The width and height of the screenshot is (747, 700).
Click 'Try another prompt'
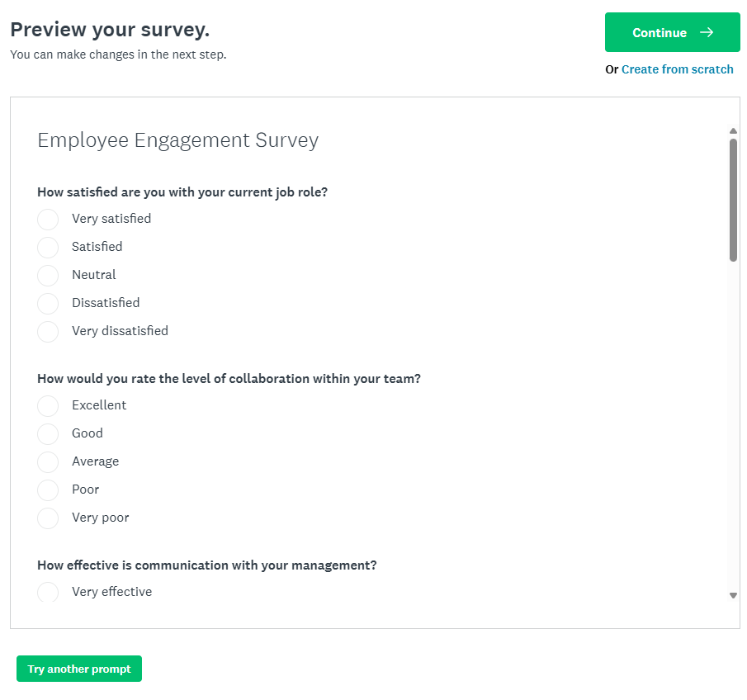tap(78, 669)
